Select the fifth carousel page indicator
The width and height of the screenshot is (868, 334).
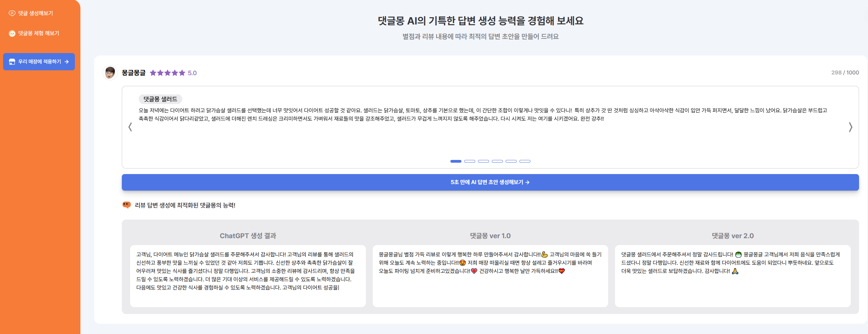pos(511,161)
